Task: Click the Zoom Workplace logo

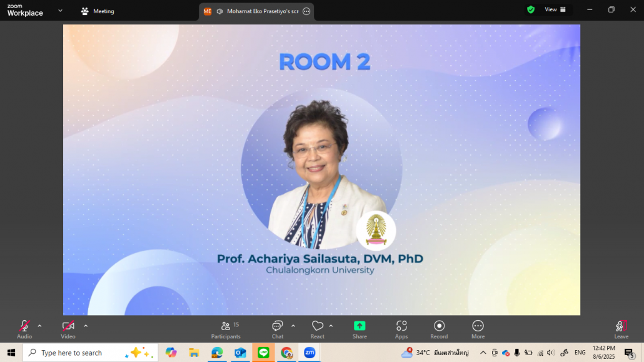Action: click(x=25, y=10)
